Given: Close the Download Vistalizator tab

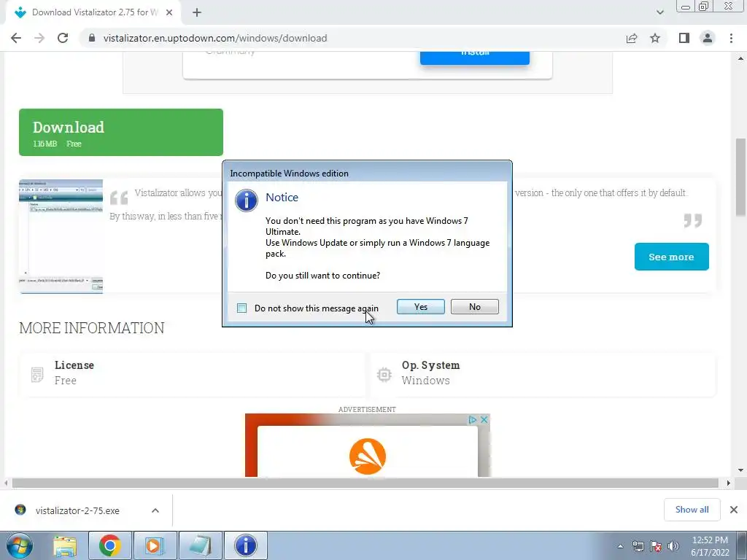Looking at the screenshot, I should coord(169,12).
